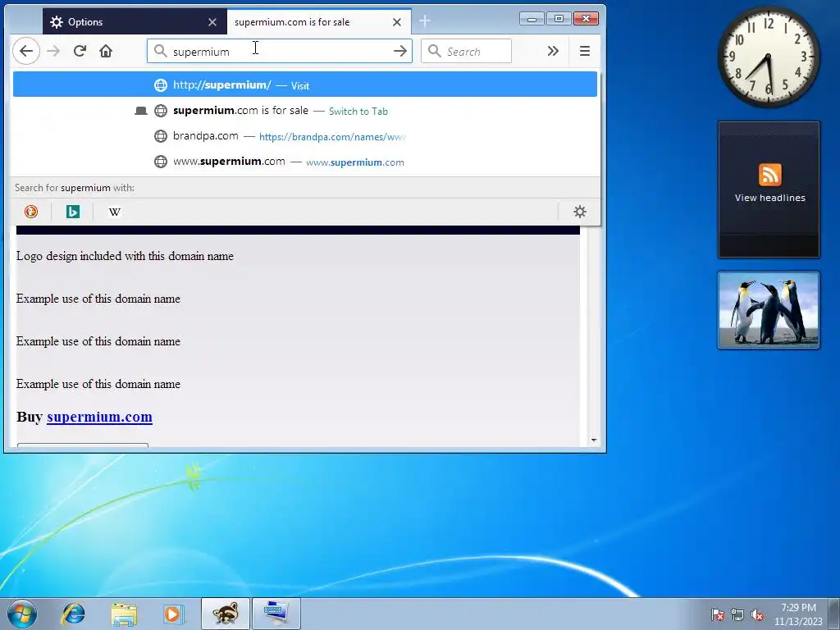Click the Search input field
This screenshot has width=840, height=630.
[x=466, y=52]
